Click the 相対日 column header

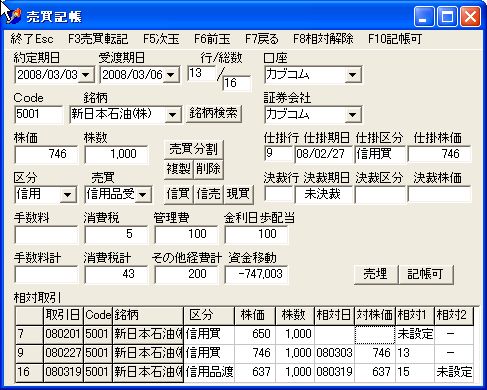334,315
